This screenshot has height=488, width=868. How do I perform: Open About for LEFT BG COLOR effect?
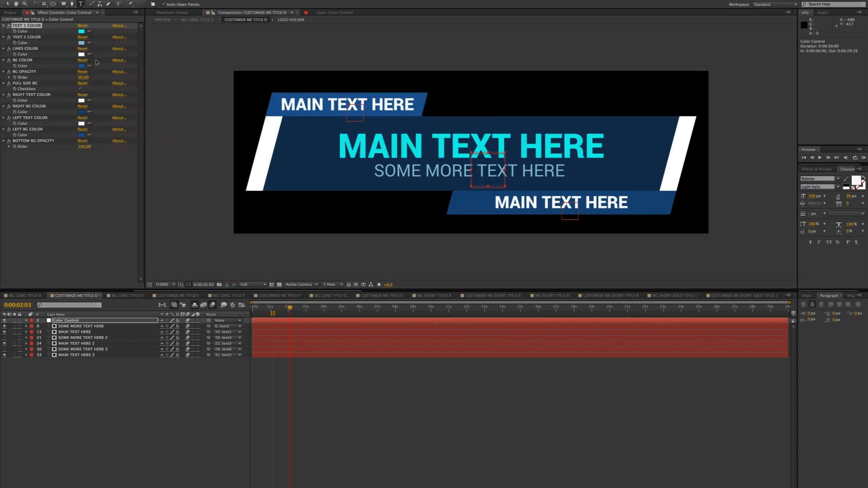[x=119, y=129]
